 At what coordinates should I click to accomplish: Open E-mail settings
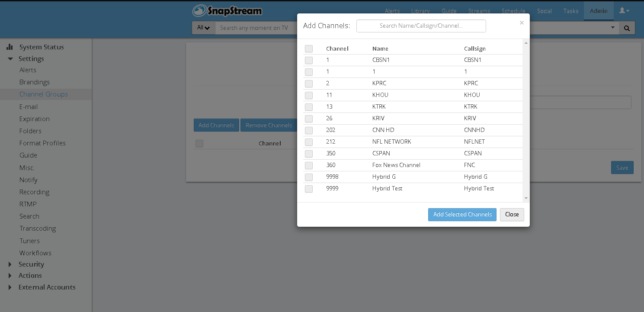(29, 107)
